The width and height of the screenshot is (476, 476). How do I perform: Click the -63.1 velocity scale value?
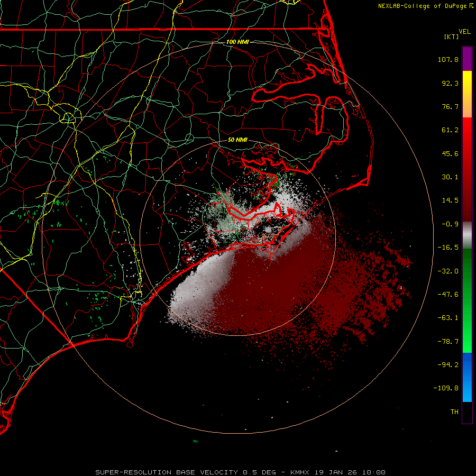coord(448,318)
